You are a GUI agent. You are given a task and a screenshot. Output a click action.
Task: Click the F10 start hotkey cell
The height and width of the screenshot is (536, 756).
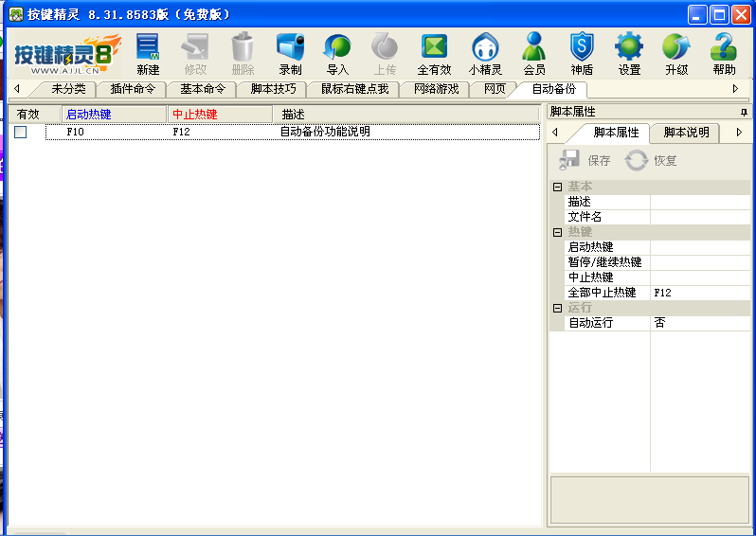point(75,132)
